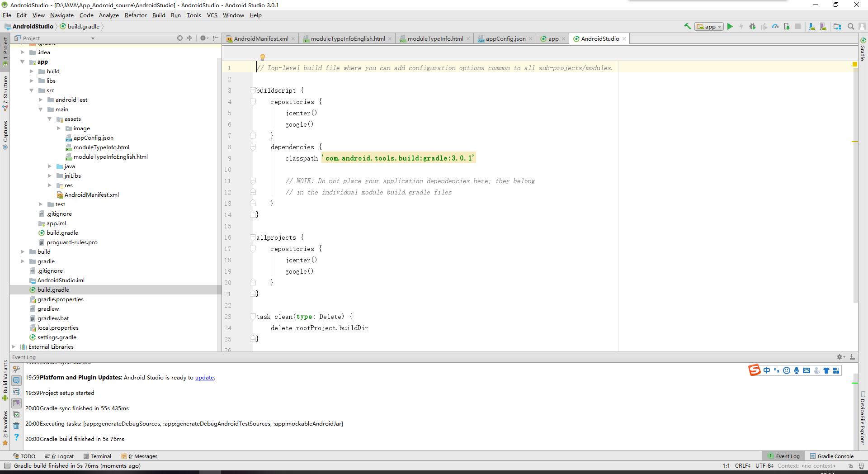Image resolution: width=868 pixels, height=474 pixels.
Task: Open the VCS menu
Action: 212,15
